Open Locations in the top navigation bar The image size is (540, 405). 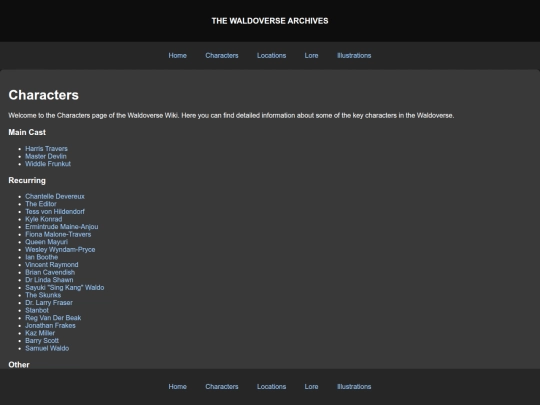(271, 55)
